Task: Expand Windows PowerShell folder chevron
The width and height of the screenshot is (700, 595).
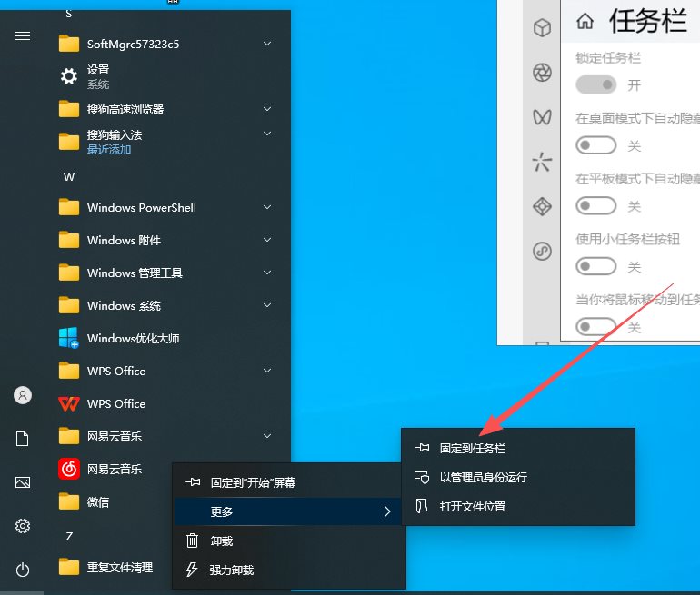Action: click(x=267, y=207)
